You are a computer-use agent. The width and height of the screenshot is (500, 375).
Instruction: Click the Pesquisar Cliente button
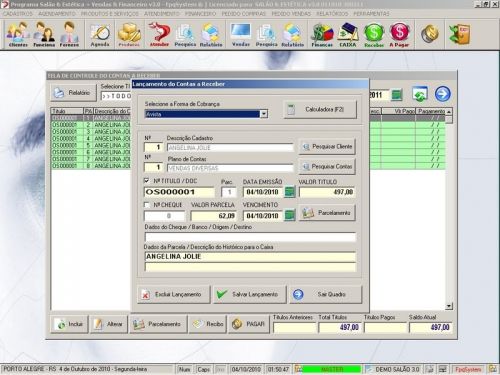(327, 146)
